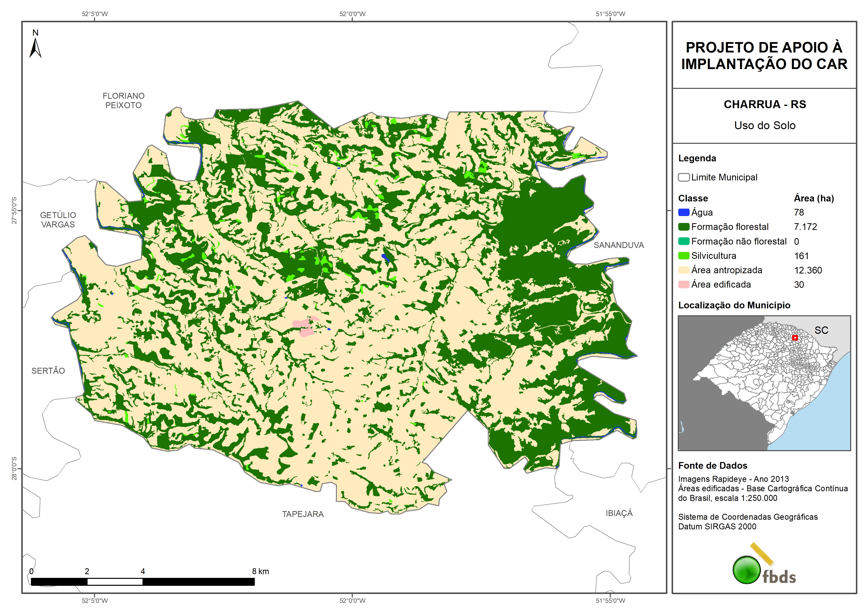Click the red location marker in inset map
868x614 pixels.
[x=795, y=338]
